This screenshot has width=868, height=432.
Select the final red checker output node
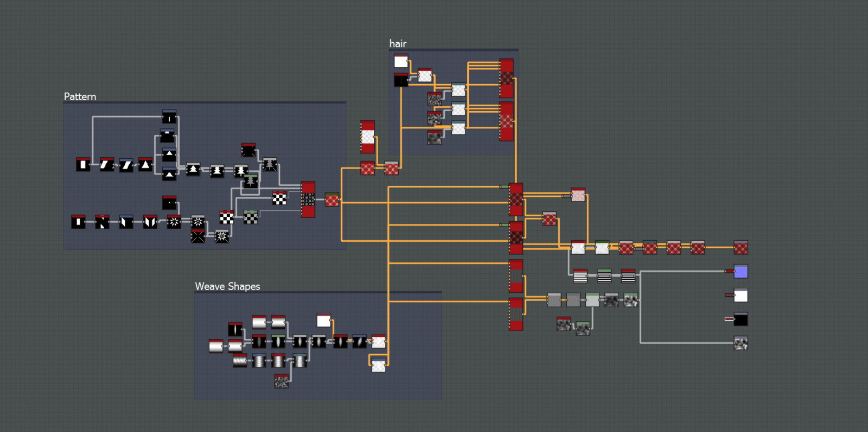point(741,247)
